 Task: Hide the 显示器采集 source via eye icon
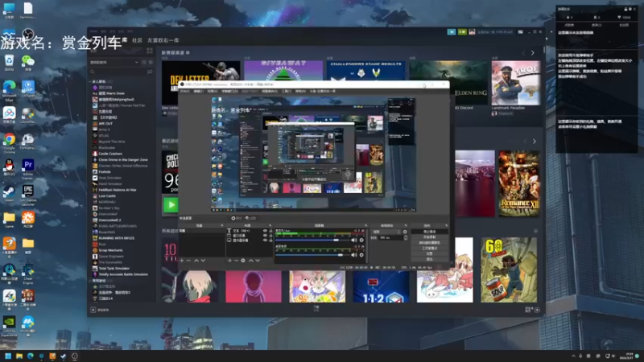[266, 241]
